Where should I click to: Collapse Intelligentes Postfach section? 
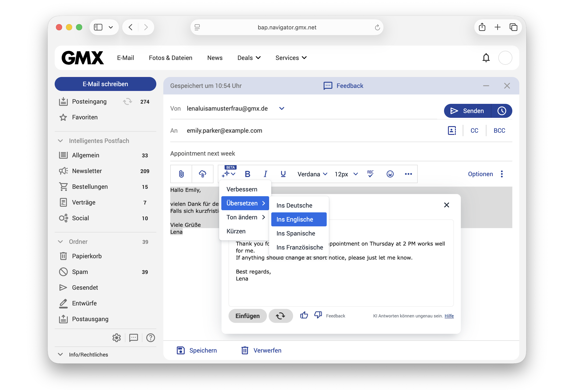(x=60, y=141)
